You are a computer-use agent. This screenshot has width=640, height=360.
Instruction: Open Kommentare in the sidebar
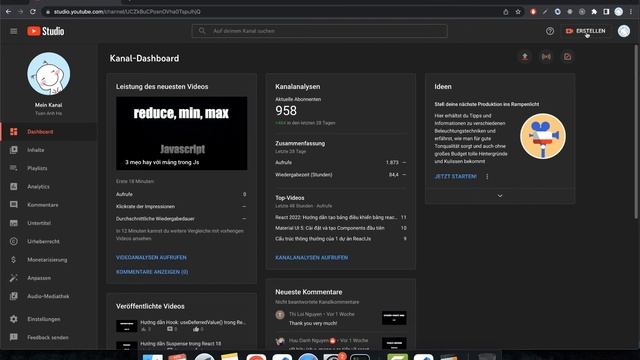pos(49,205)
